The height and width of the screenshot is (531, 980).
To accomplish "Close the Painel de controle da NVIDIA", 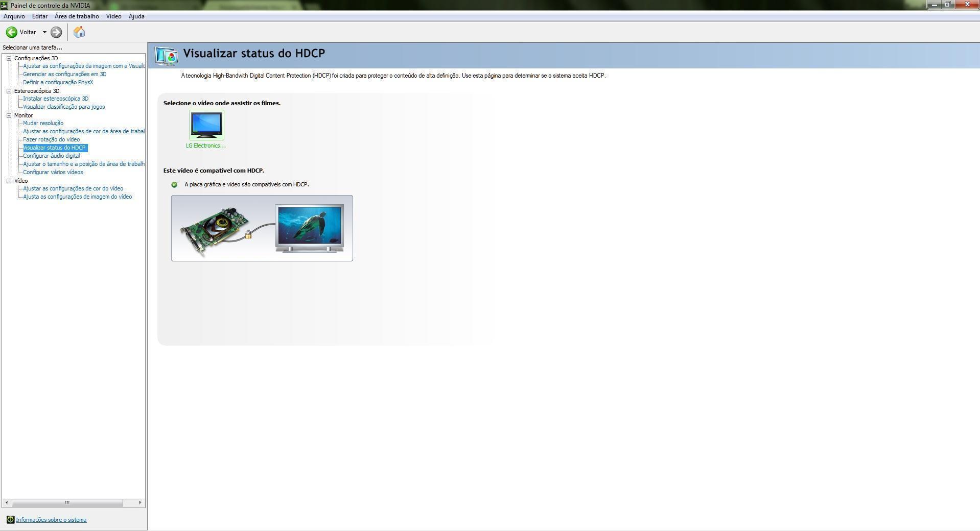I will pyautogui.click(x=967, y=5).
